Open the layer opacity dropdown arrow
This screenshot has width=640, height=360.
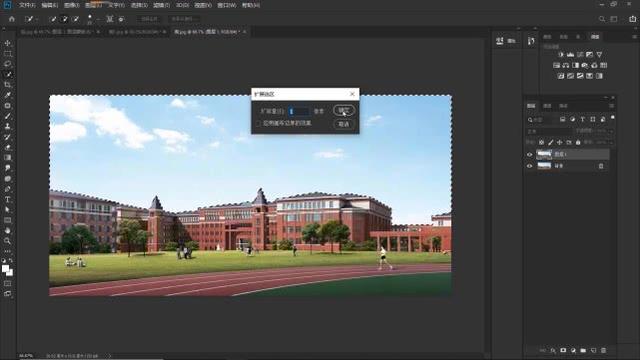[611, 131]
